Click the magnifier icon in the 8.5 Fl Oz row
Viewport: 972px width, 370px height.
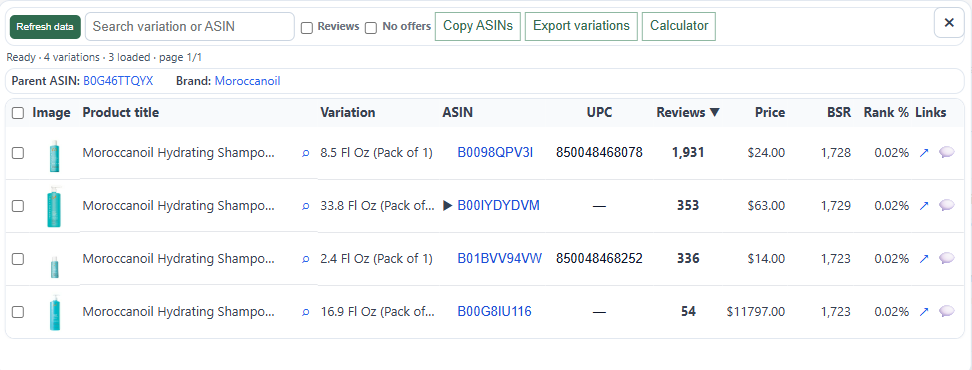pos(305,153)
